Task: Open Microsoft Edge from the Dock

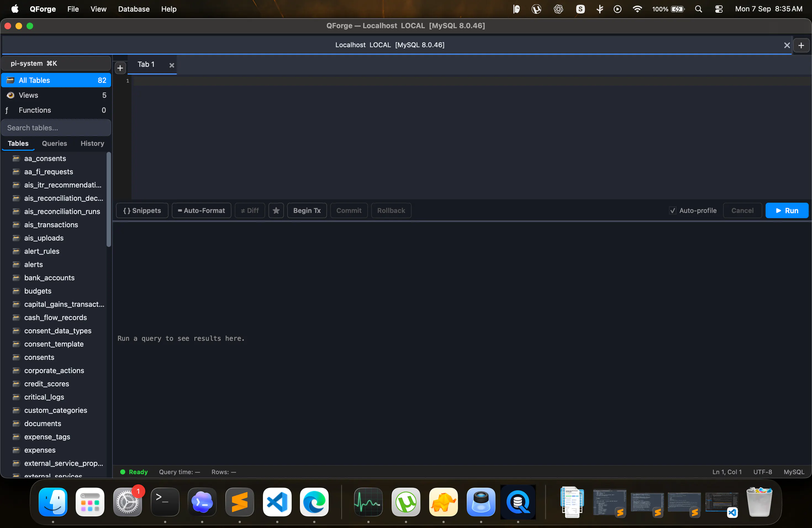Action: pyautogui.click(x=314, y=502)
